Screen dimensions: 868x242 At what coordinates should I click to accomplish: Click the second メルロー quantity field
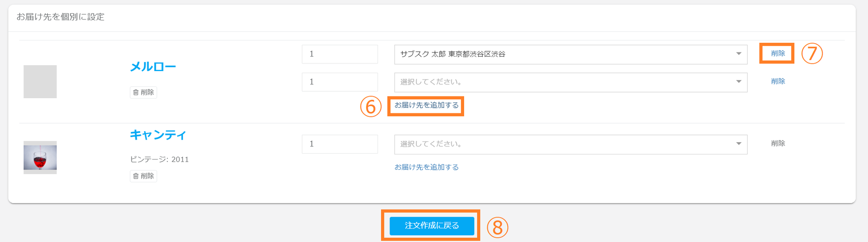(339, 82)
